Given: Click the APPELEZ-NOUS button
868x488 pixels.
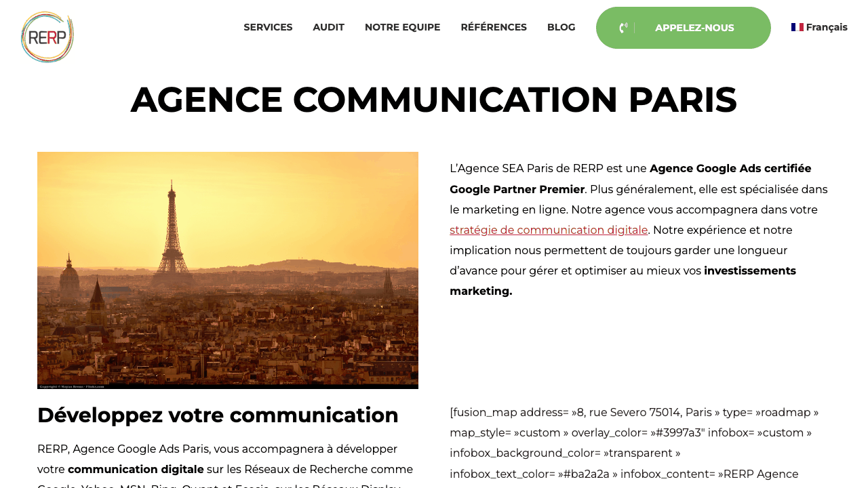Looking at the screenshot, I should [x=684, y=28].
